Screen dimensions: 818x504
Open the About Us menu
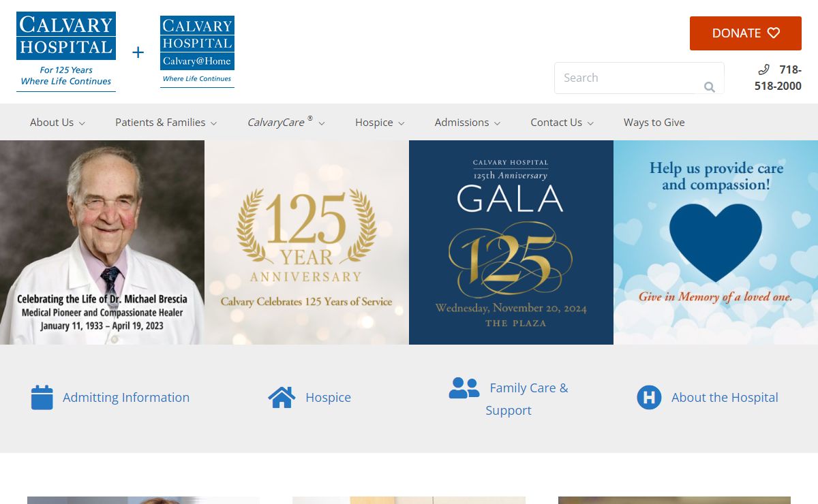52,123
